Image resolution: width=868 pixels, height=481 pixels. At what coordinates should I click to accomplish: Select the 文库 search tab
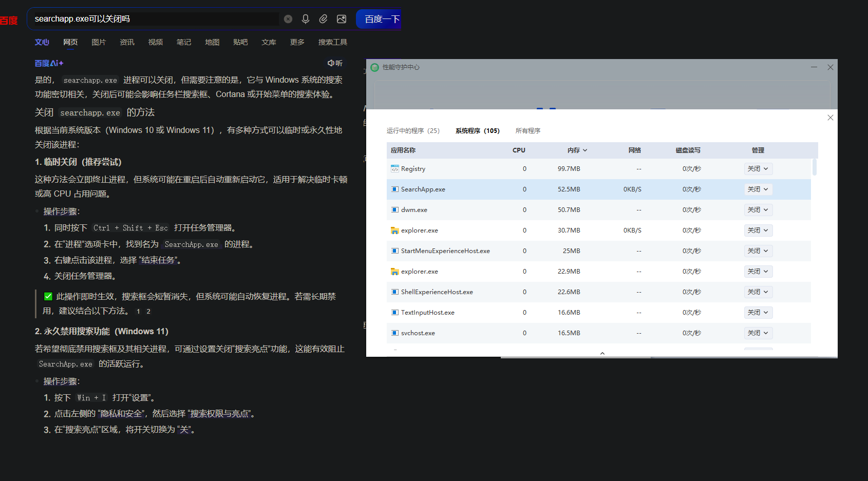tap(269, 42)
